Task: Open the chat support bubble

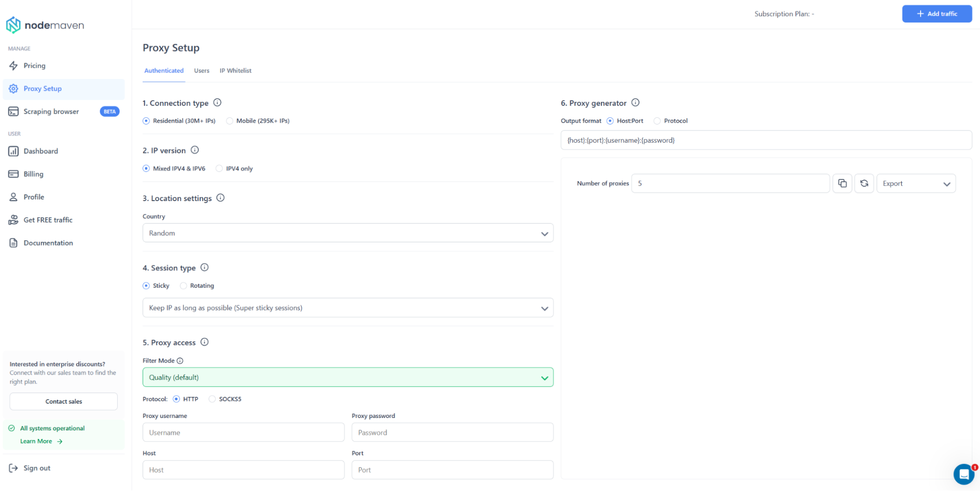Action: [x=963, y=474]
